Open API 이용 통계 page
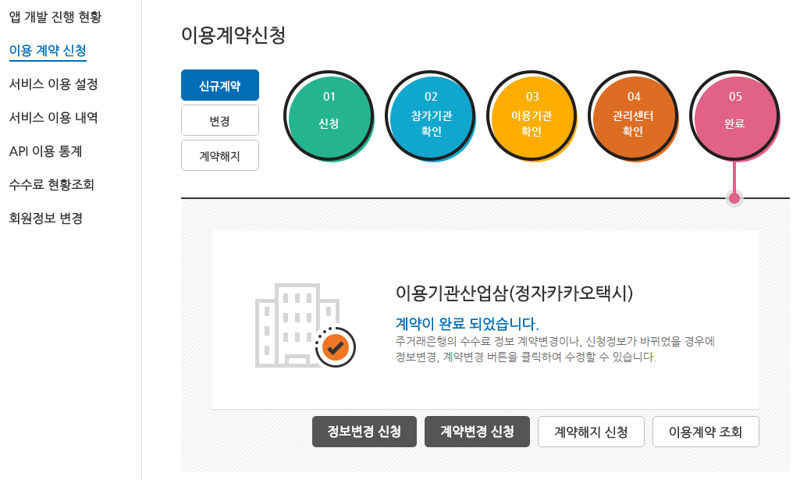The height and width of the screenshot is (480, 800). pos(45,151)
